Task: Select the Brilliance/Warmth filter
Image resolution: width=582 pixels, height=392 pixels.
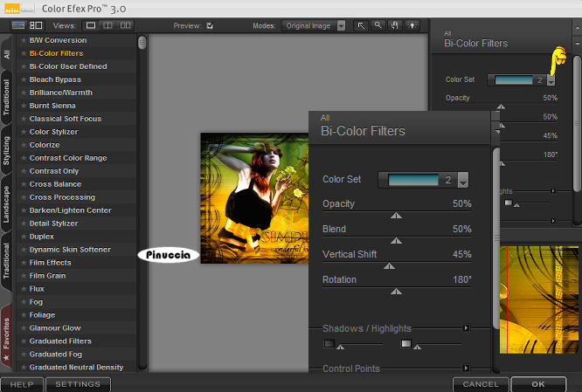Action: click(61, 93)
